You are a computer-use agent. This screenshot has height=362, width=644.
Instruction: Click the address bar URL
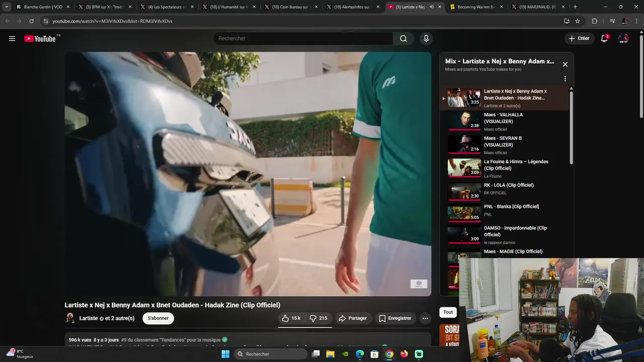point(112,21)
